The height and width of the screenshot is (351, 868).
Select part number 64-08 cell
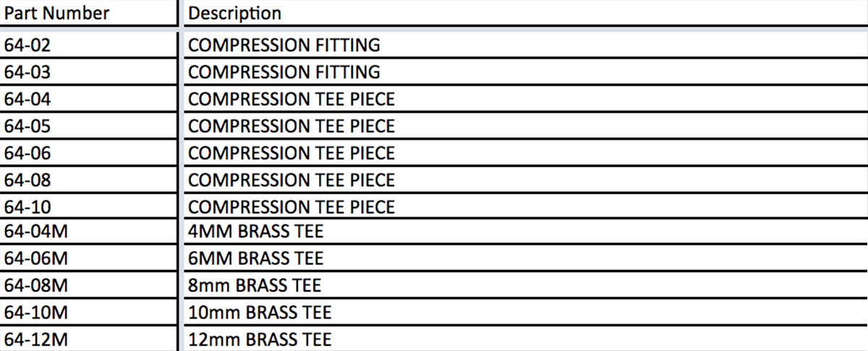(27, 180)
